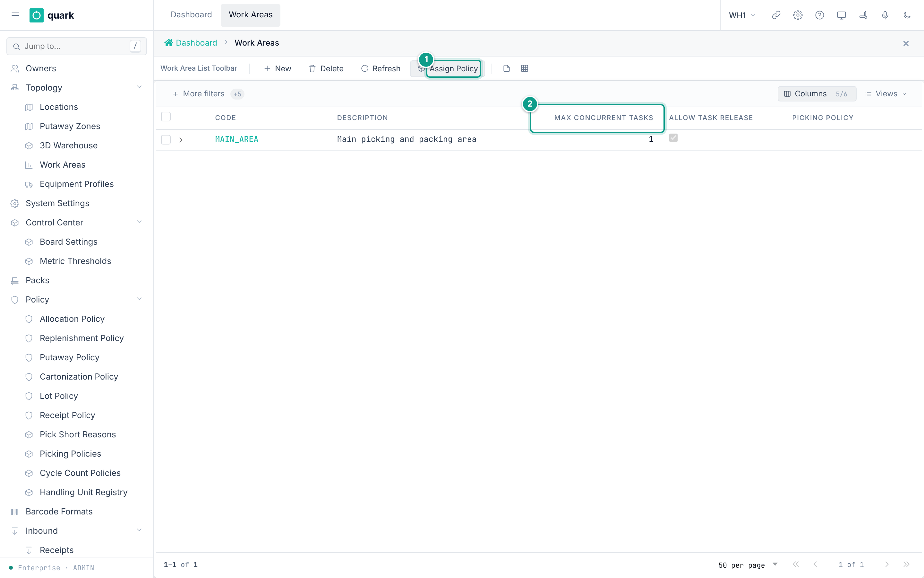The height and width of the screenshot is (578, 924).
Task: Go to previous page arrow
Action: pos(815,564)
